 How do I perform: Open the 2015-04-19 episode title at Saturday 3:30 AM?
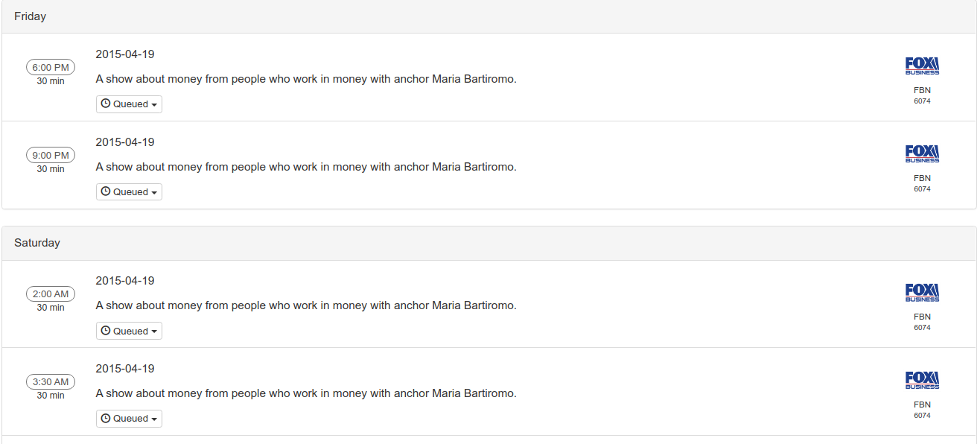[x=125, y=369]
